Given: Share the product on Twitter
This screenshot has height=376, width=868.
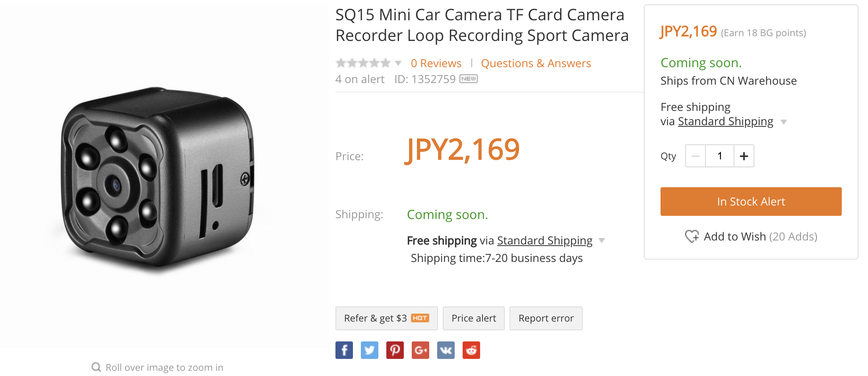Looking at the screenshot, I should tap(370, 350).
